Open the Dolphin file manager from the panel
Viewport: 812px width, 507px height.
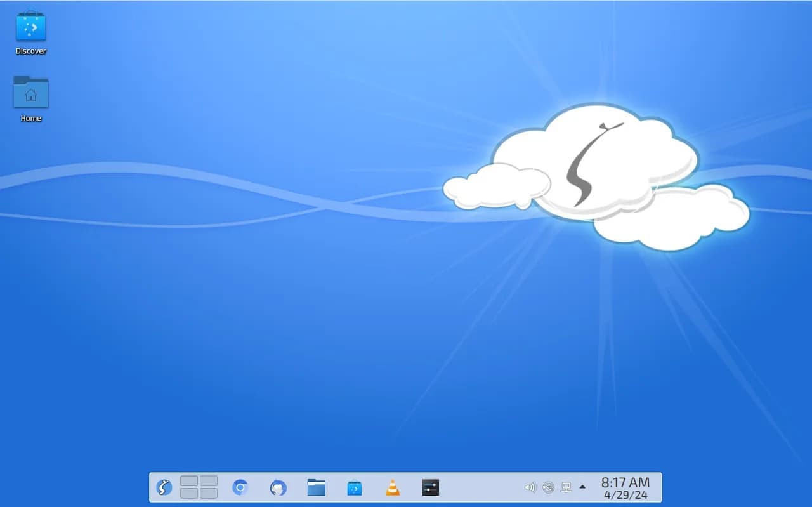click(x=316, y=487)
